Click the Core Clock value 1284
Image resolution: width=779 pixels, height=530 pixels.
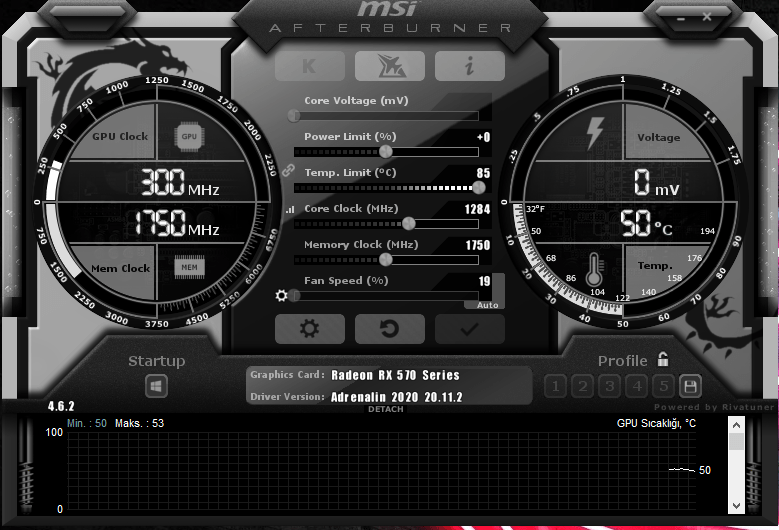click(x=477, y=209)
